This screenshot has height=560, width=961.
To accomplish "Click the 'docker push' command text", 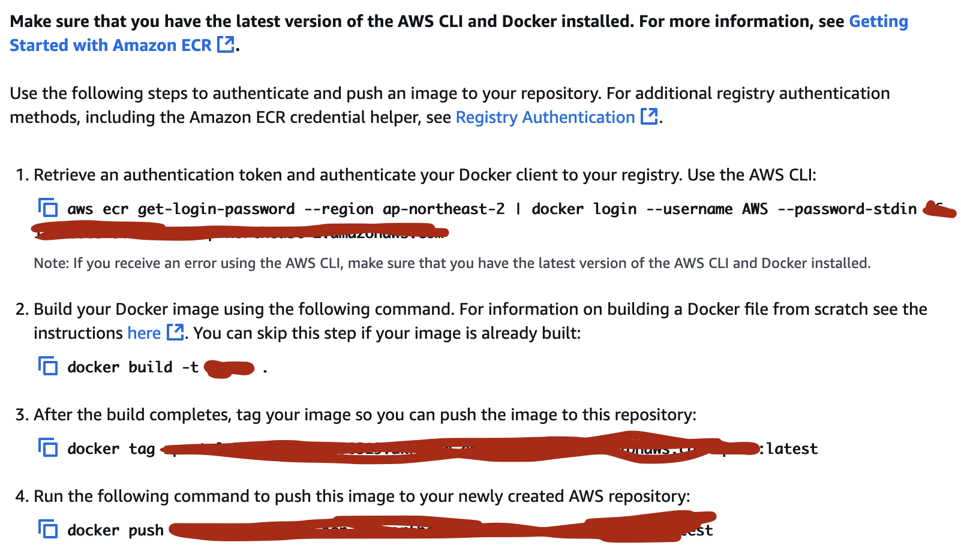I will [115, 530].
